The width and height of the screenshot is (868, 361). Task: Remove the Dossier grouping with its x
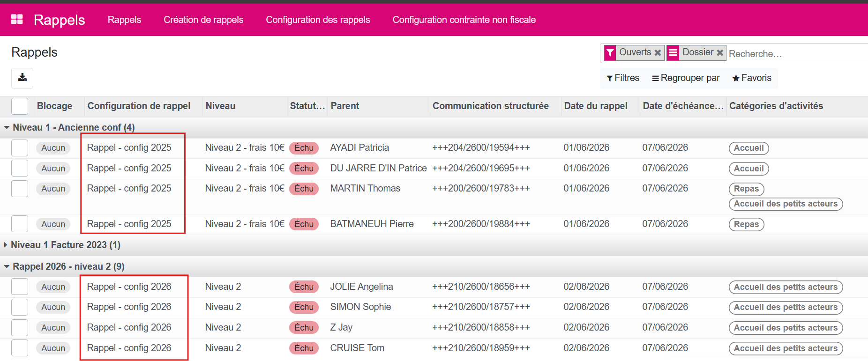(x=720, y=52)
